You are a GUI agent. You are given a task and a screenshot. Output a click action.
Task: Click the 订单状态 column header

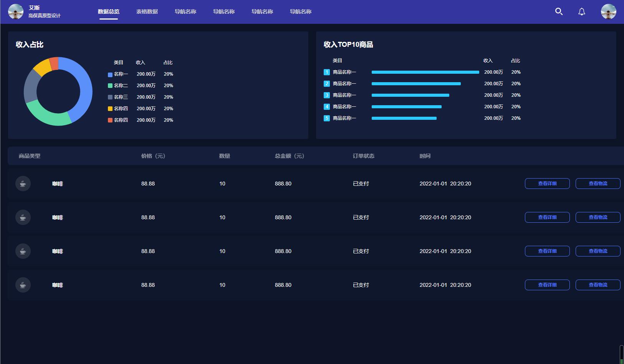pos(364,156)
